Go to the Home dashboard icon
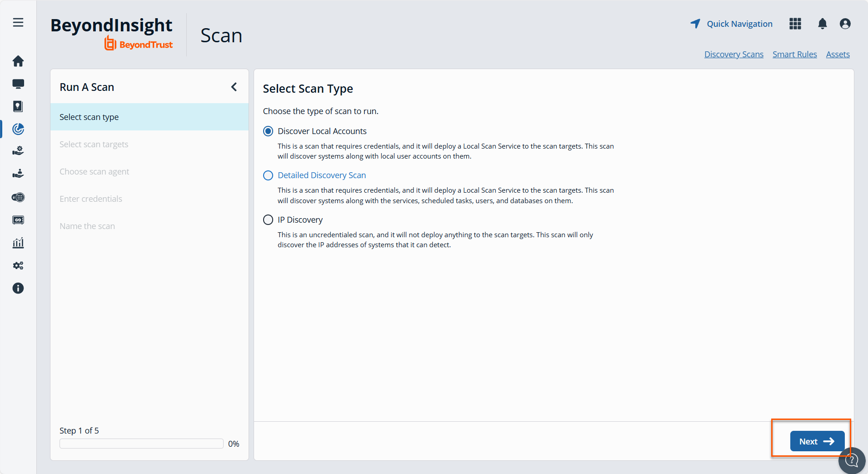868x474 pixels. pos(18,61)
